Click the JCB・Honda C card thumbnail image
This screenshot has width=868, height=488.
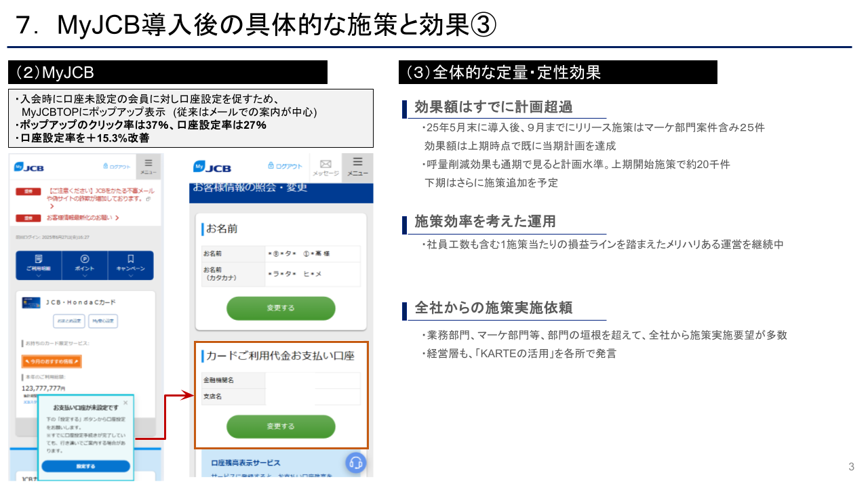click(31, 303)
